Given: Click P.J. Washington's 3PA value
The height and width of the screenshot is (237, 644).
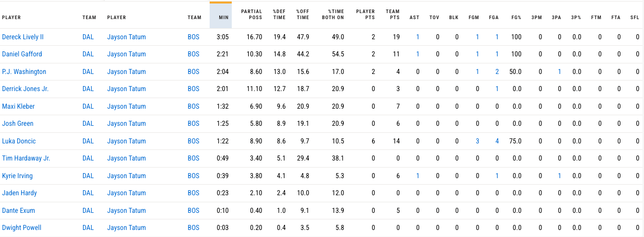Looking at the screenshot, I should click(560, 71).
